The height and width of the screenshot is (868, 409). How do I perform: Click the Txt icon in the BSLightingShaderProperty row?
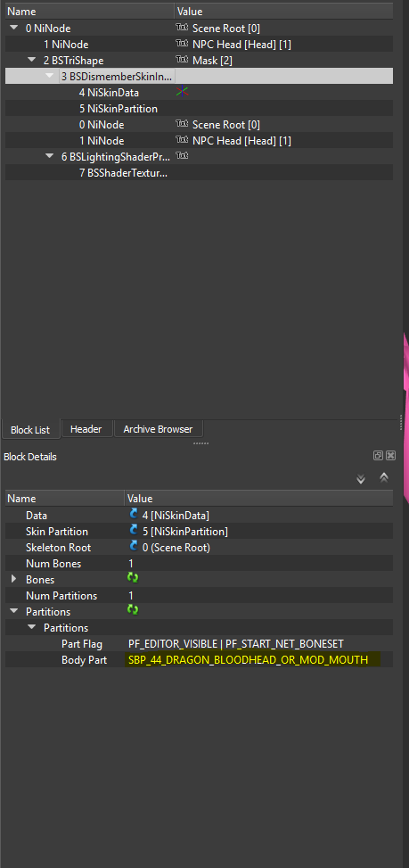point(182,156)
